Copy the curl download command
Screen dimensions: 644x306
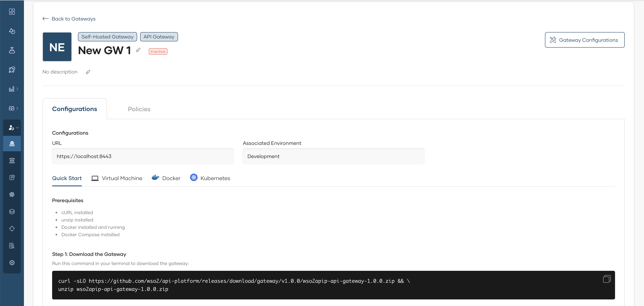607,279
